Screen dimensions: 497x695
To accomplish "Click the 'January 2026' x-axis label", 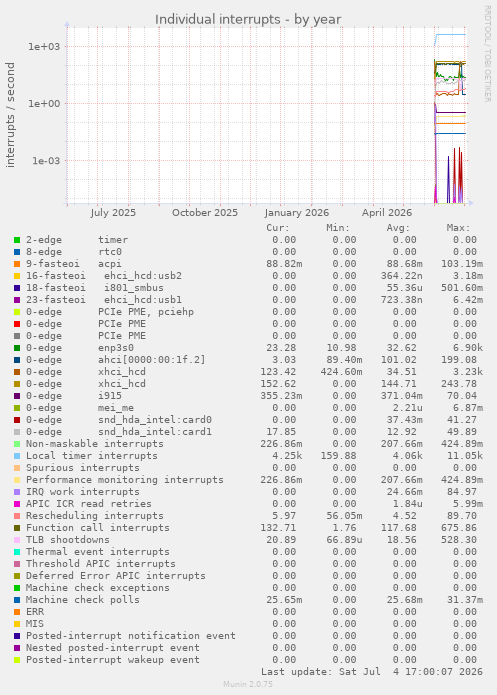I will [297, 213].
